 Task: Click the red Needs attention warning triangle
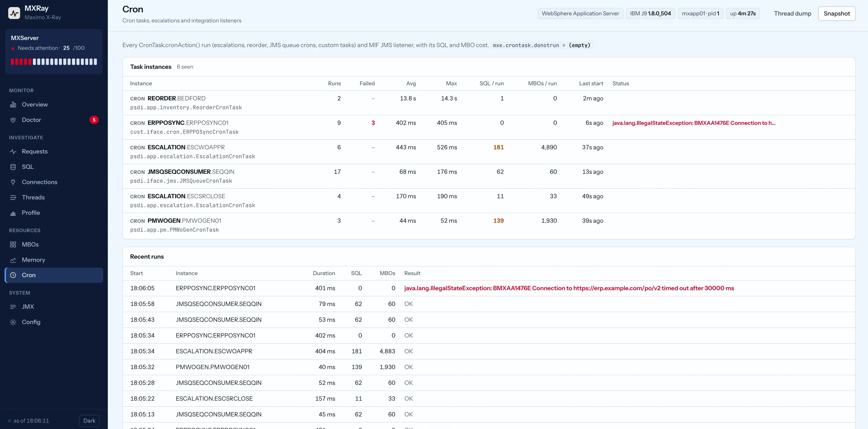(x=13, y=48)
